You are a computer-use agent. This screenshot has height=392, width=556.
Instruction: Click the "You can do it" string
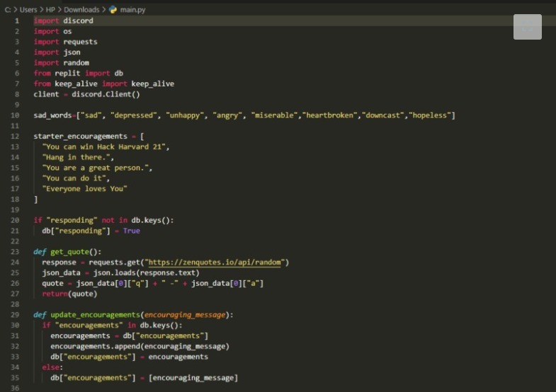click(74, 178)
